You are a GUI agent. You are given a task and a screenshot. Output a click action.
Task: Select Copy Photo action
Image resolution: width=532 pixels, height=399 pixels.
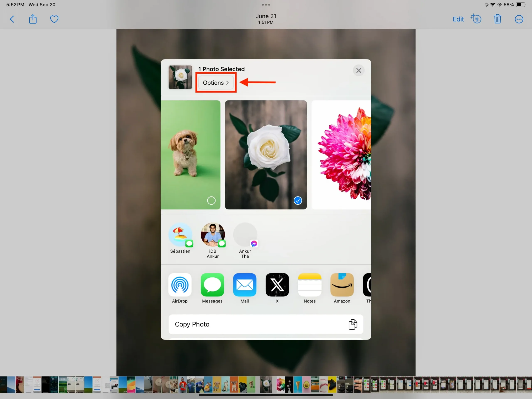[266, 324]
